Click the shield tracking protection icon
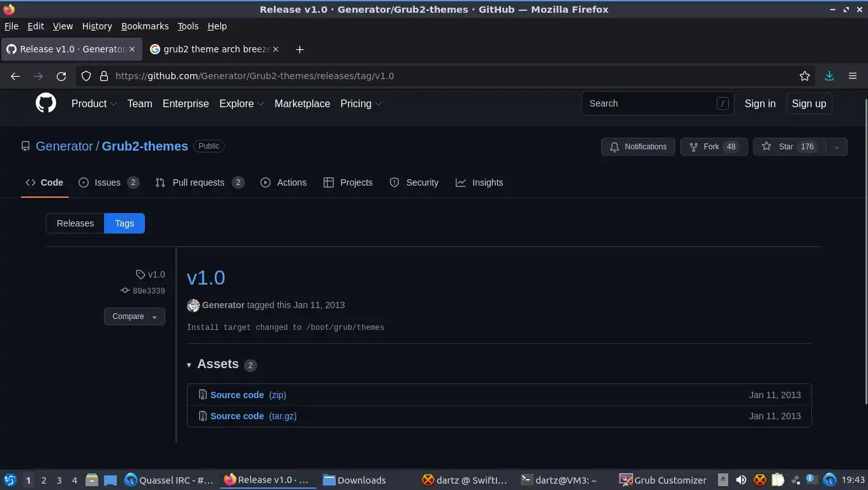868x490 pixels. click(86, 76)
